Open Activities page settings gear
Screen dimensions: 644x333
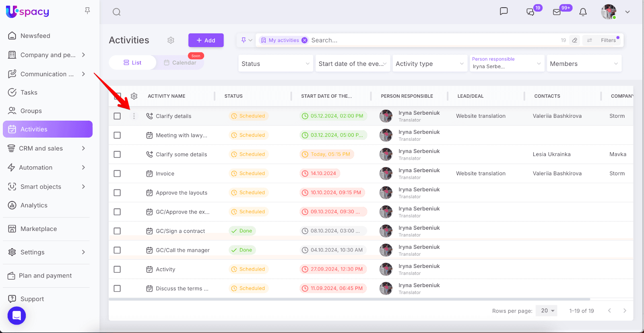point(171,40)
